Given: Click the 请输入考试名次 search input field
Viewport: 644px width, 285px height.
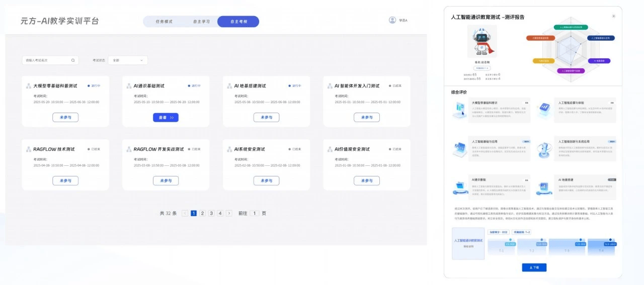Looking at the screenshot, I should [x=50, y=60].
